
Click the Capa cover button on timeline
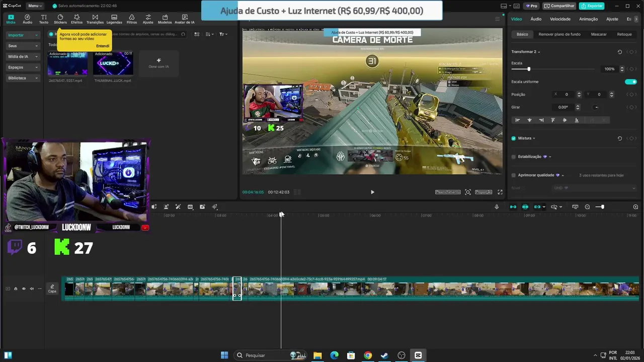[52, 289]
